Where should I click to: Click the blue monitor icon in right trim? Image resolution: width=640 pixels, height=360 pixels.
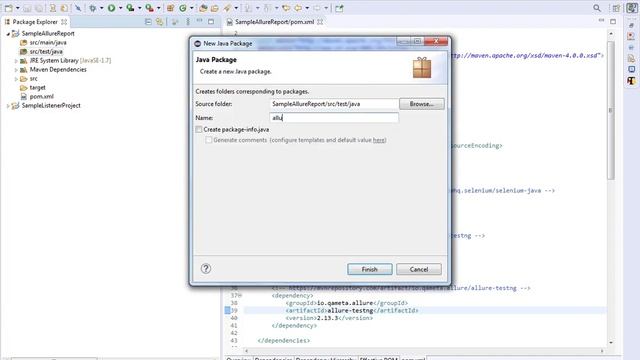click(x=631, y=69)
